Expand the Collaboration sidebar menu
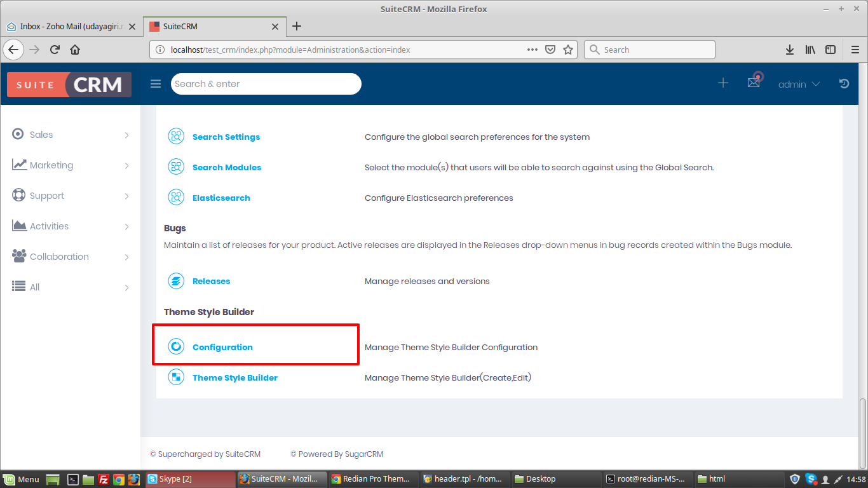The height and width of the screenshot is (488, 868). [71, 257]
